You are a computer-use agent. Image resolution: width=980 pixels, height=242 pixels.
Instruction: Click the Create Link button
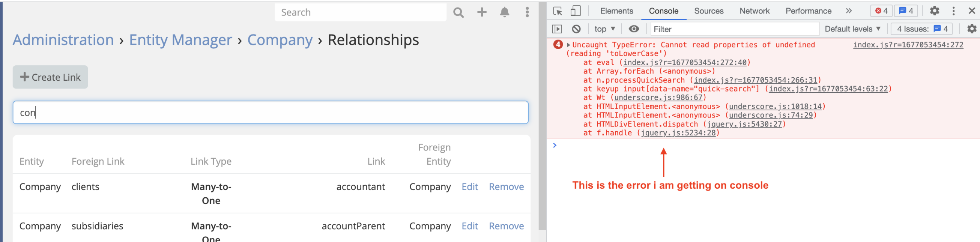(x=50, y=77)
